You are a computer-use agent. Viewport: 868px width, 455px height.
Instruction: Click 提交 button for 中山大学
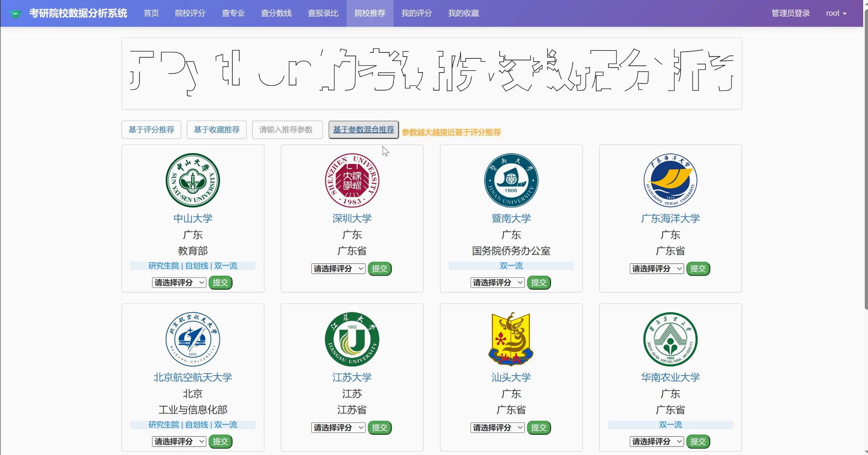221,283
